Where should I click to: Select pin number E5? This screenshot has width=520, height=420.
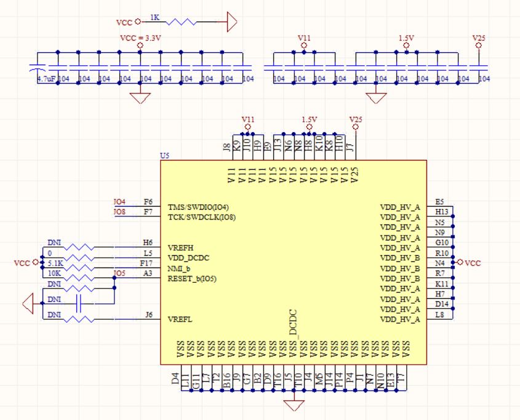[x=439, y=202]
